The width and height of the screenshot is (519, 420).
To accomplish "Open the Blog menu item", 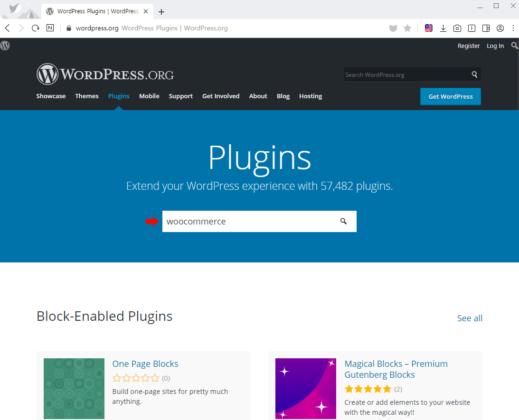I will [283, 96].
